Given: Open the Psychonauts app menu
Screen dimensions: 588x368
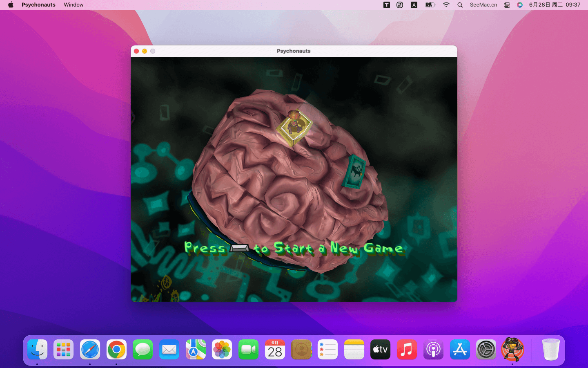Looking at the screenshot, I should pyautogui.click(x=38, y=5).
